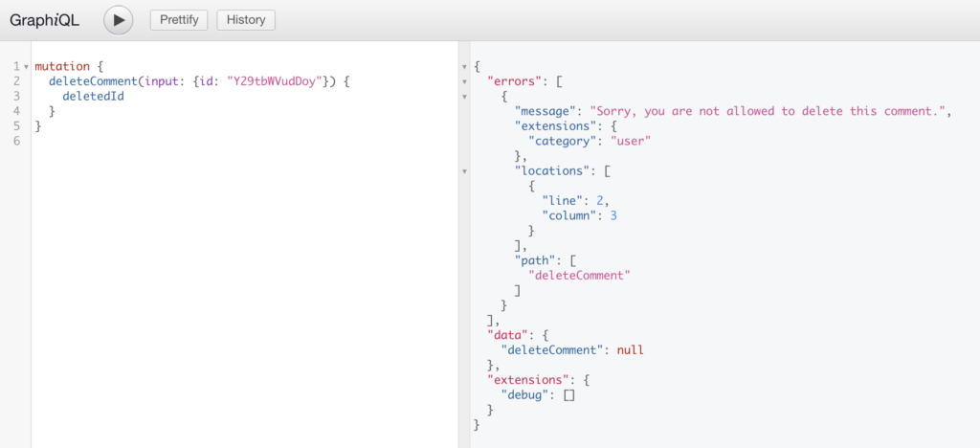Click line number 2 in editor gutter

tap(16, 81)
